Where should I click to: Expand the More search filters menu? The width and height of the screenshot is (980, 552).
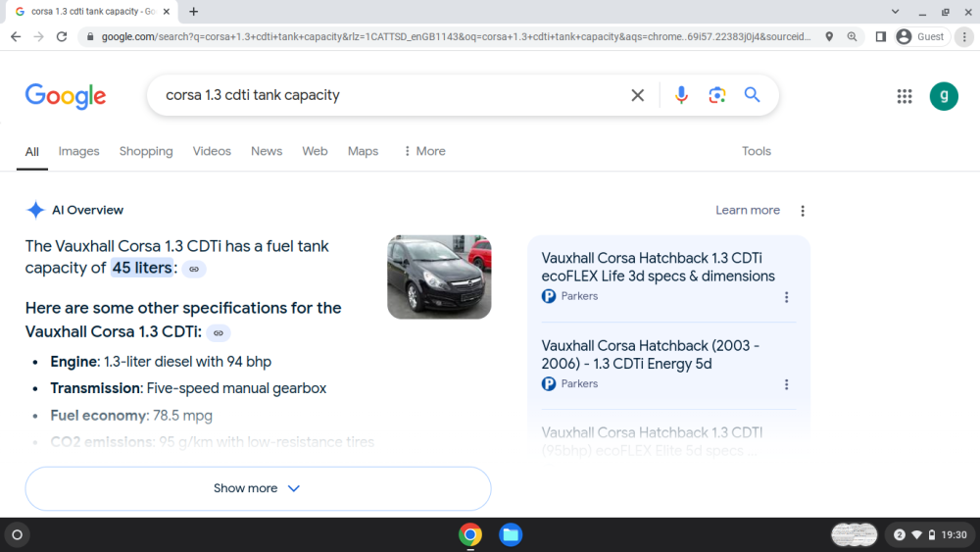tap(425, 151)
